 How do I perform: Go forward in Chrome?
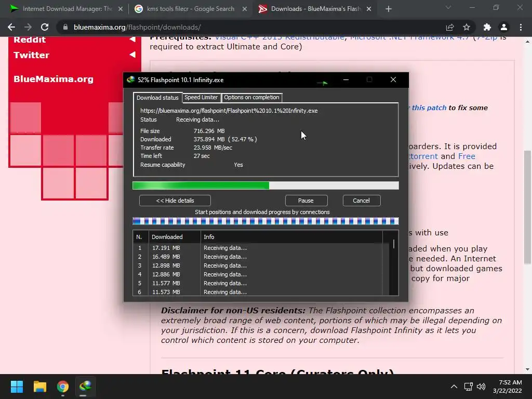pos(28,27)
